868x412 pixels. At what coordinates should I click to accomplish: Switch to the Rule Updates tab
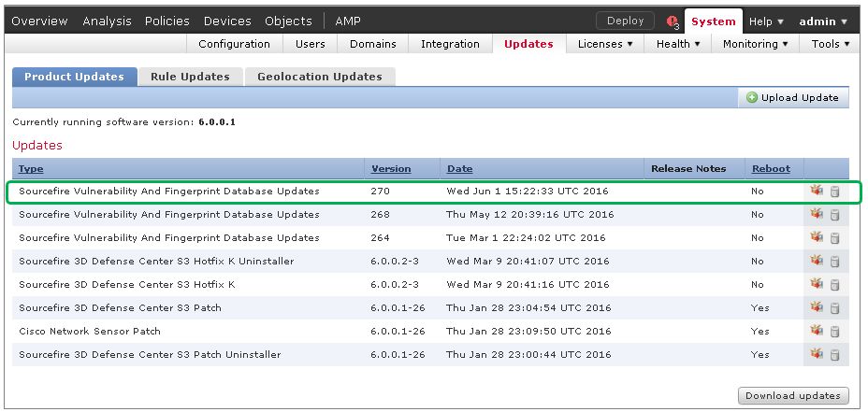tap(190, 77)
